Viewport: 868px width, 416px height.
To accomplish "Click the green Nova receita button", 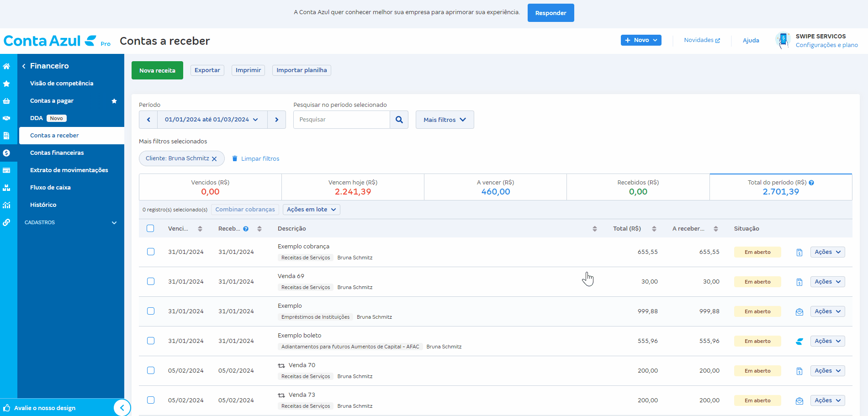I will (157, 70).
